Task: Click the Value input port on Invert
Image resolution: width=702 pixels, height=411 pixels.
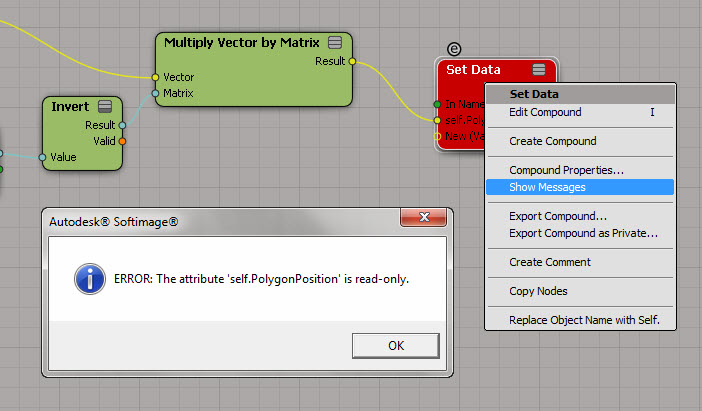Action: (42, 157)
